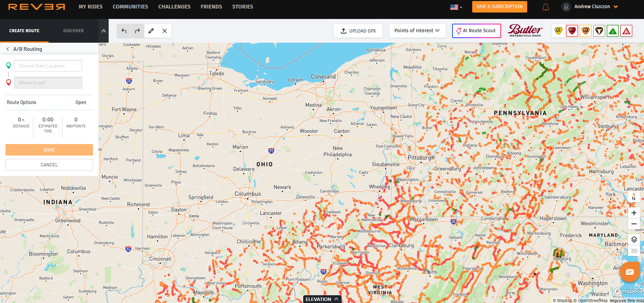Click the CANCEL button

coord(49,165)
